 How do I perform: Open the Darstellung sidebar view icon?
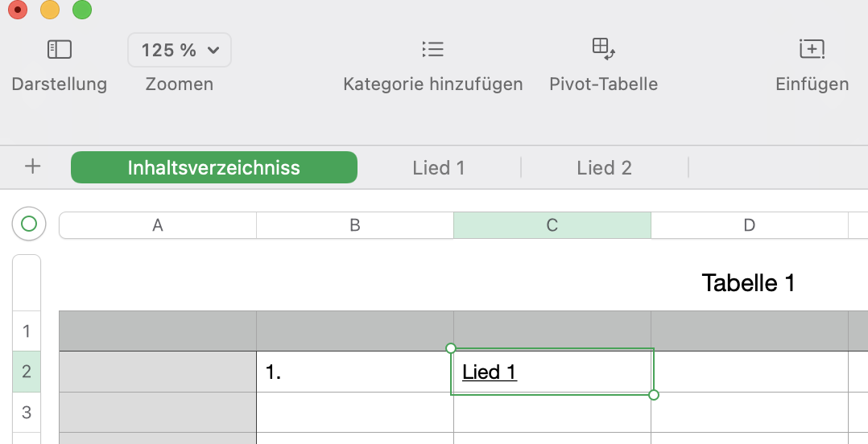click(x=60, y=50)
